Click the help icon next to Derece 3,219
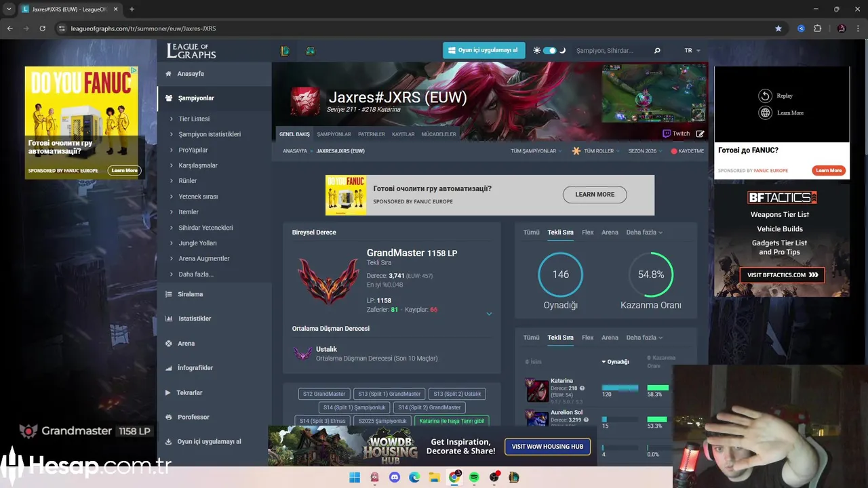The width and height of the screenshot is (868, 488). pyautogui.click(x=586, y=420)
